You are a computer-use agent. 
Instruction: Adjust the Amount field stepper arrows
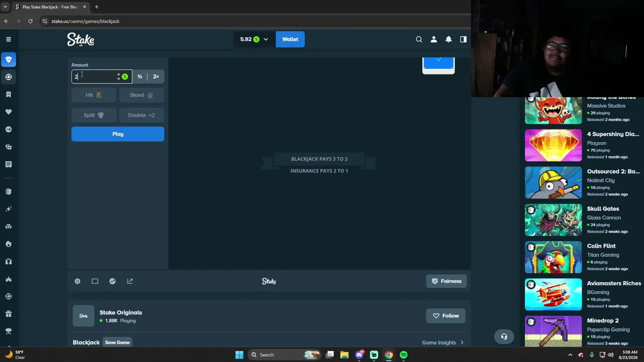point(119,76)
